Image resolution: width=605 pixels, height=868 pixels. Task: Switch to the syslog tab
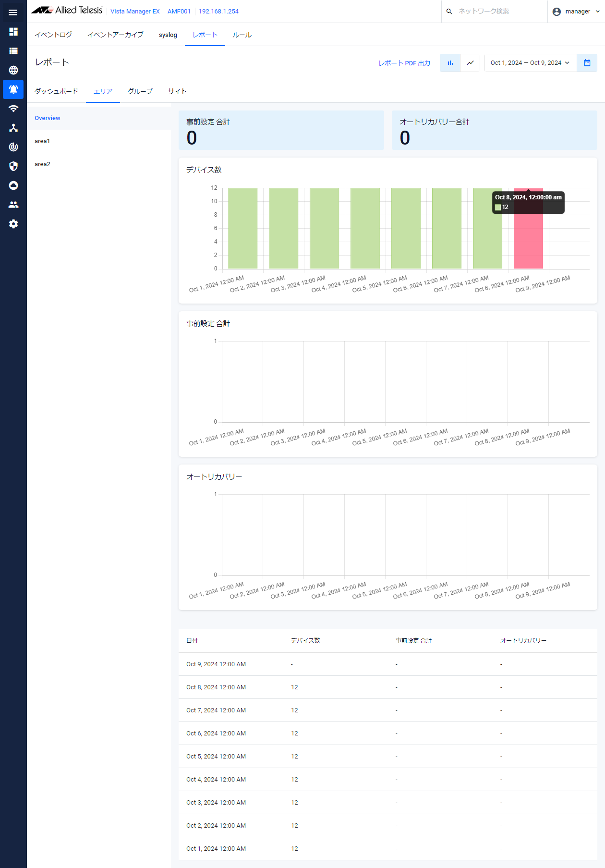click(x=168, y=35)
